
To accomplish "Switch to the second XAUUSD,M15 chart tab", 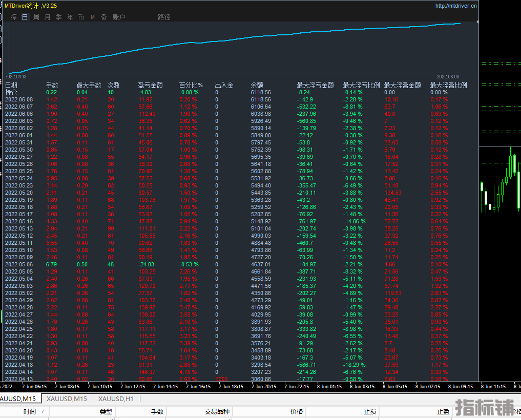I will pos(67,398).
